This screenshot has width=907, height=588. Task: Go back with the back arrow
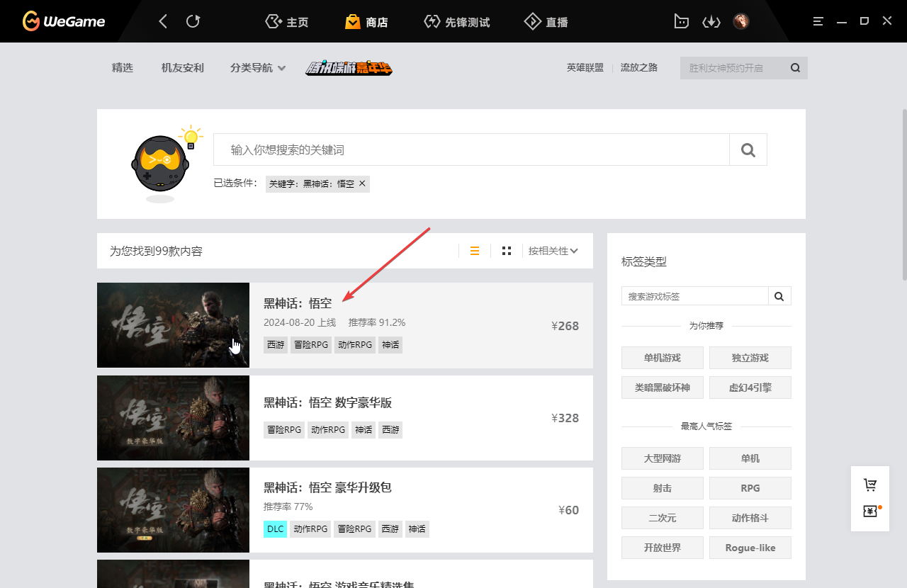(x=163, y=21)
